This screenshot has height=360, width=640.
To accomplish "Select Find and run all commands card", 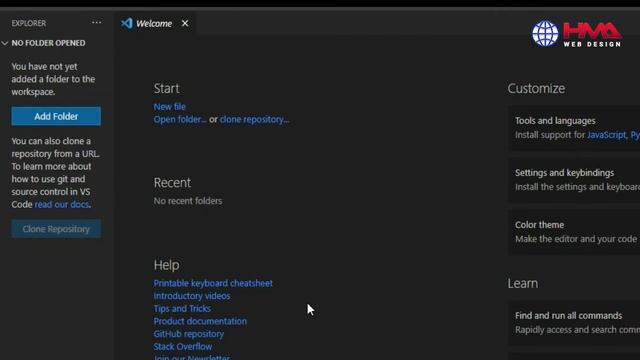I will pyautogui.click(x=574, y=323).
